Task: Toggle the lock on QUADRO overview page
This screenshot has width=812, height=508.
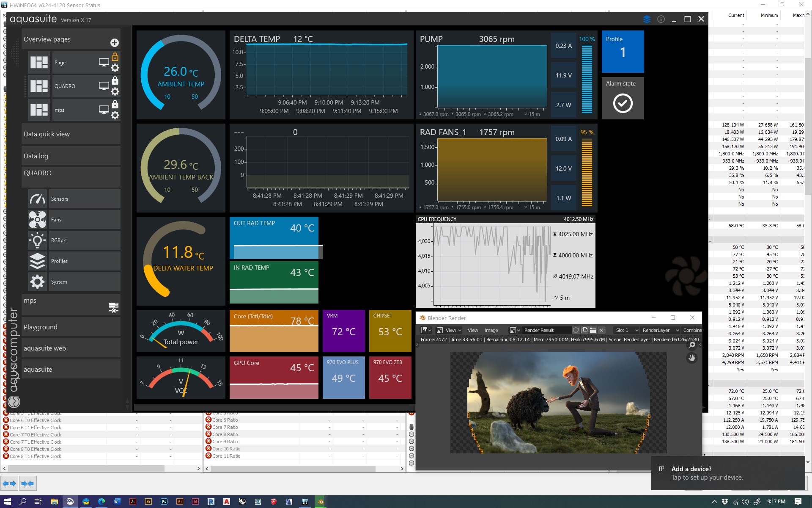Action: (115, 80)
